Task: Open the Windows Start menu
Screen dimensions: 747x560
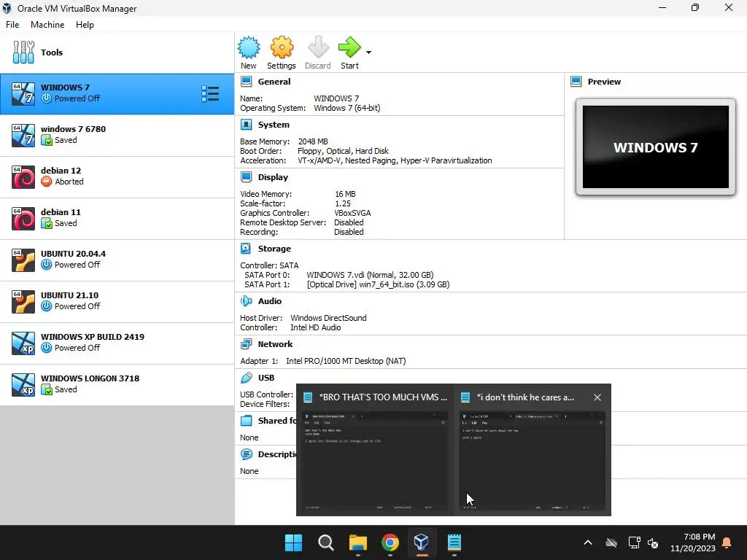Action: [293, 542]
